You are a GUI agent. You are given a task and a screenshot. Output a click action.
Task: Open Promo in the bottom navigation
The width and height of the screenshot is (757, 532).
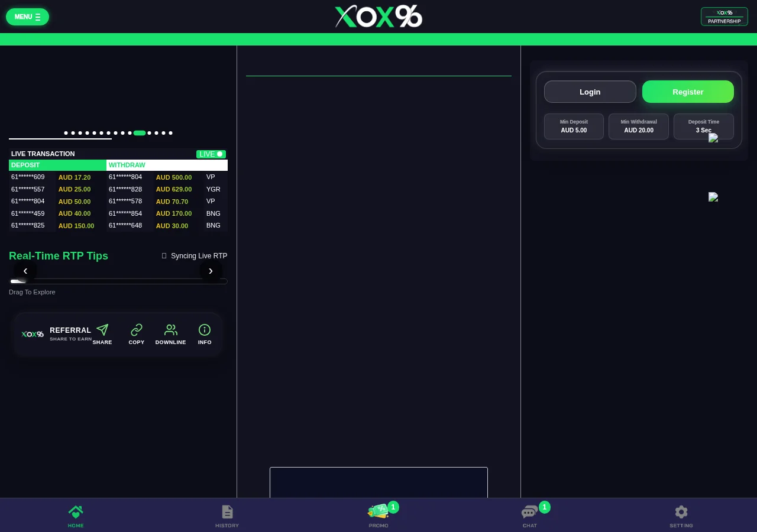click(378, 515)
